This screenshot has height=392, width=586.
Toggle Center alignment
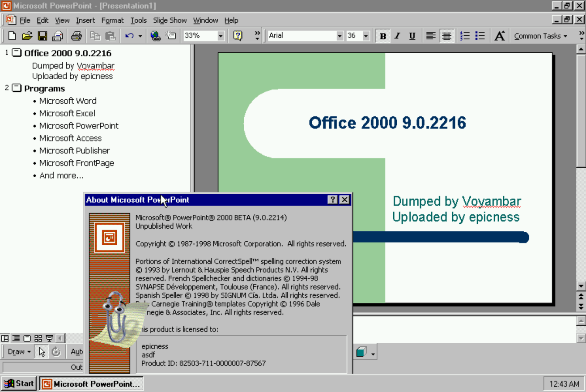[x=446, y=36]
